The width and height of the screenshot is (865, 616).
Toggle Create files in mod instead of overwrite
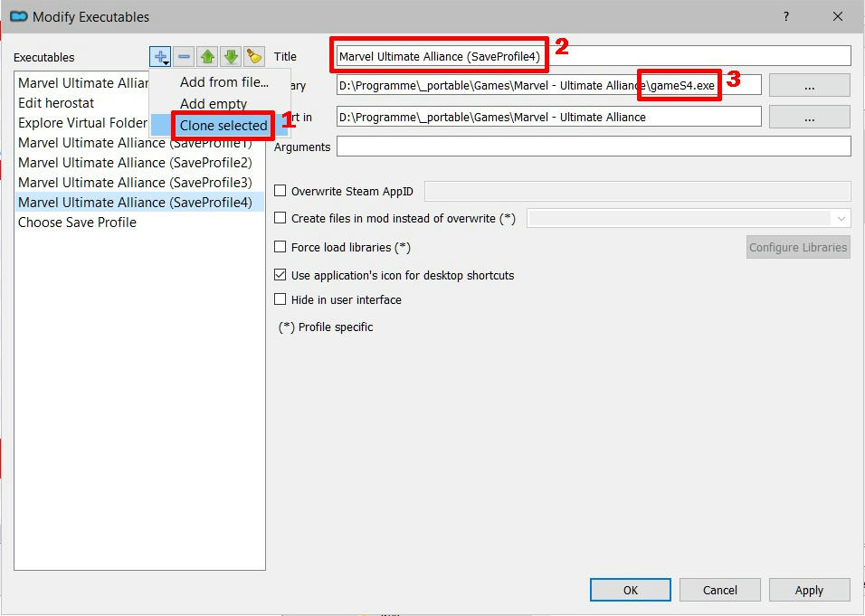pyautogui.click(x=280, y=218)
